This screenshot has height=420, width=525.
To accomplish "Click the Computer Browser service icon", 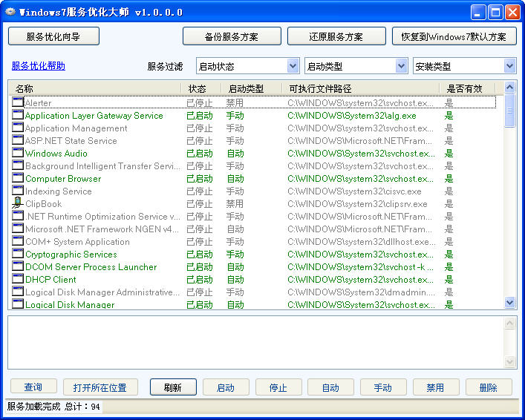I will click(x=18, y=178).
